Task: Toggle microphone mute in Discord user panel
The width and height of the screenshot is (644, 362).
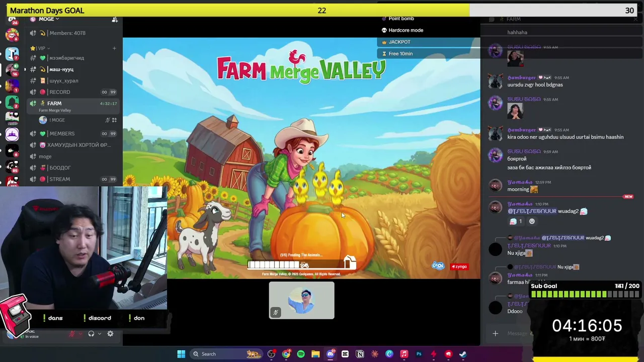Action: (x=72, y=334)
